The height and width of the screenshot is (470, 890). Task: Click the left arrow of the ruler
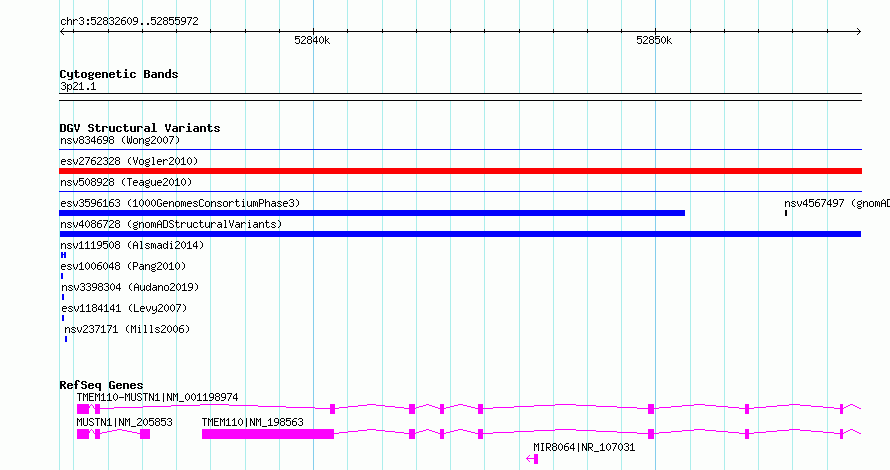tap(63, 32)
